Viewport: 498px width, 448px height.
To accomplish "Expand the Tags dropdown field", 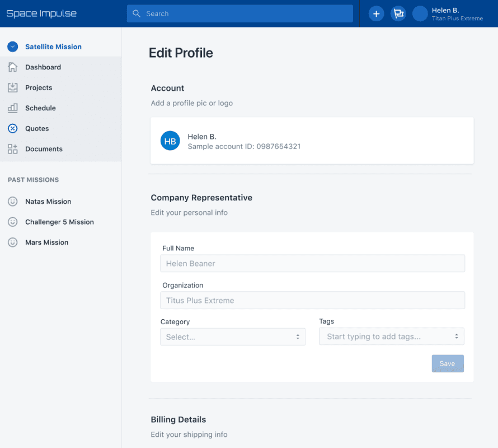I will click(391, 337).
